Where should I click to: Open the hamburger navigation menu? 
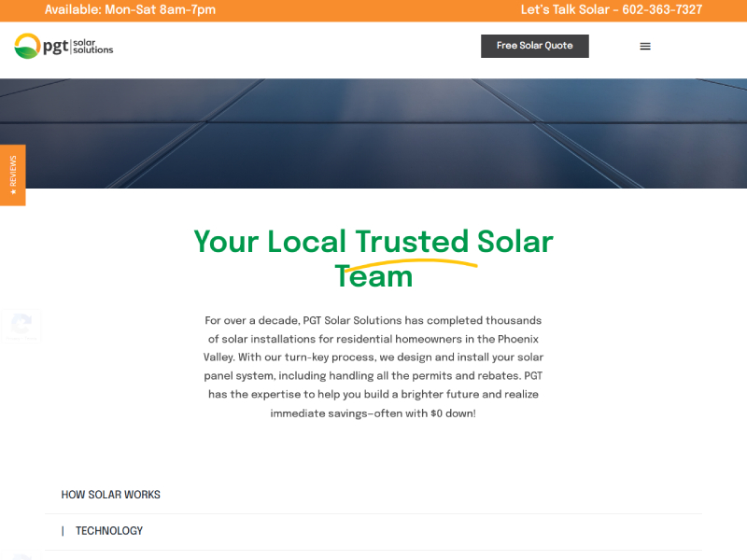645,46
